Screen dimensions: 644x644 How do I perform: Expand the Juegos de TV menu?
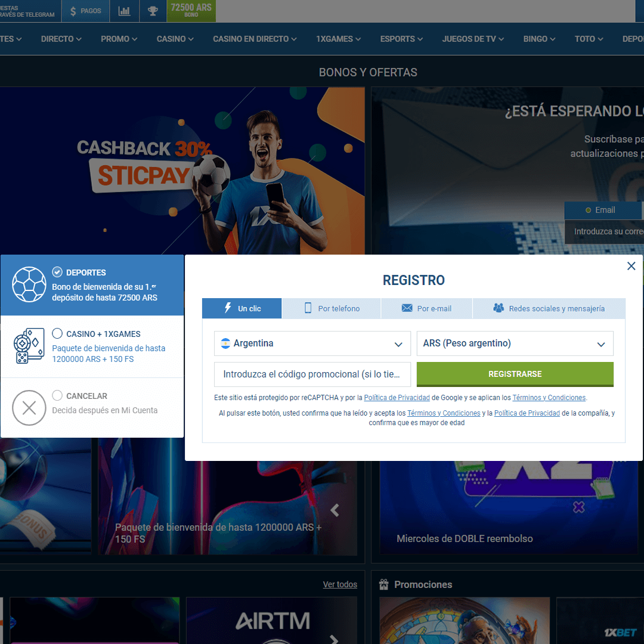[473, 39]
